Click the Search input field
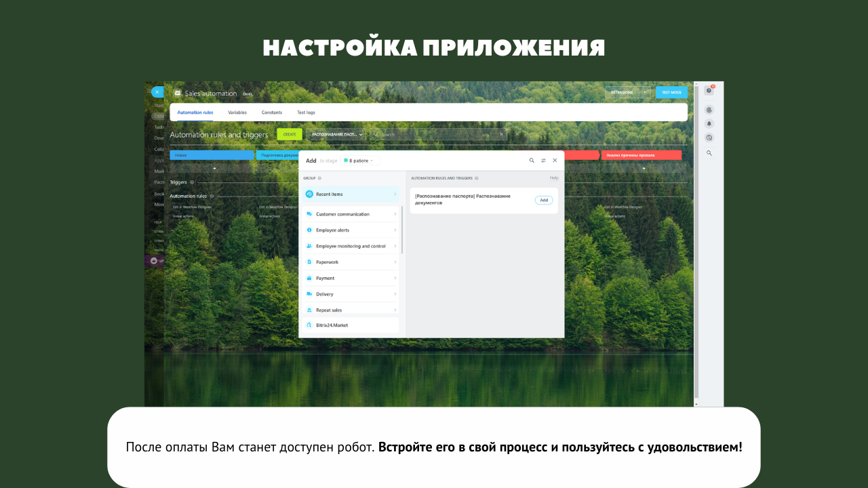The image size is (868, 488). pyautogui.click(x=438, y=134)
